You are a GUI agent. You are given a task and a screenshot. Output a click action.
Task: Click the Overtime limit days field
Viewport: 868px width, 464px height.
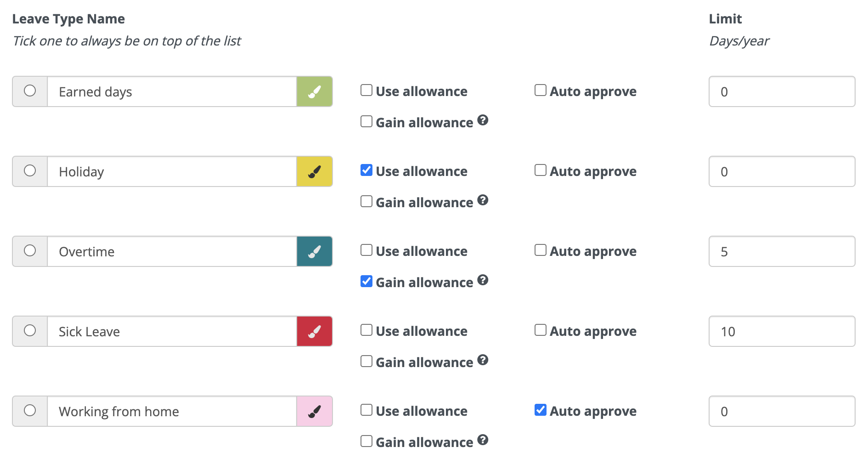[782, 252]
